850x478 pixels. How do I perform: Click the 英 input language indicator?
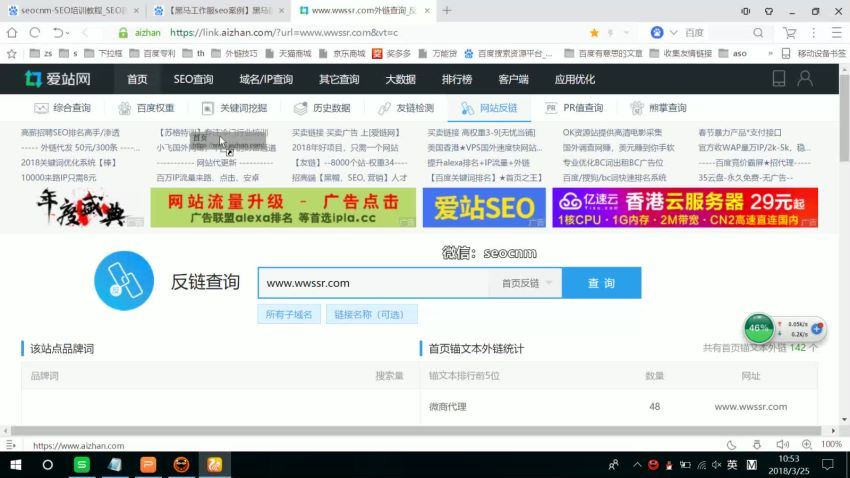pyautogui.click(x=732, y=465)
